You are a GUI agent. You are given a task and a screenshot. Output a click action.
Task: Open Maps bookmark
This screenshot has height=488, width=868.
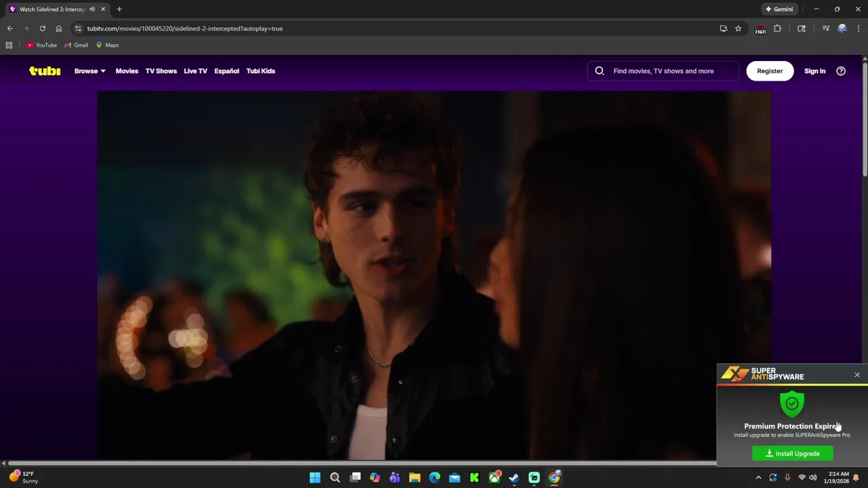coord(107,45)
